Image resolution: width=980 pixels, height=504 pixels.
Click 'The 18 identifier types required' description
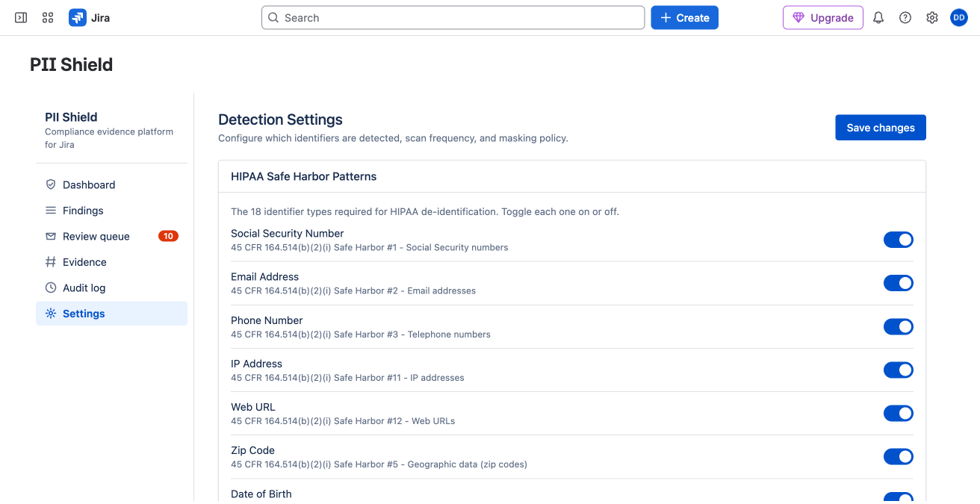pyautogui.click(x=425, y=212)
